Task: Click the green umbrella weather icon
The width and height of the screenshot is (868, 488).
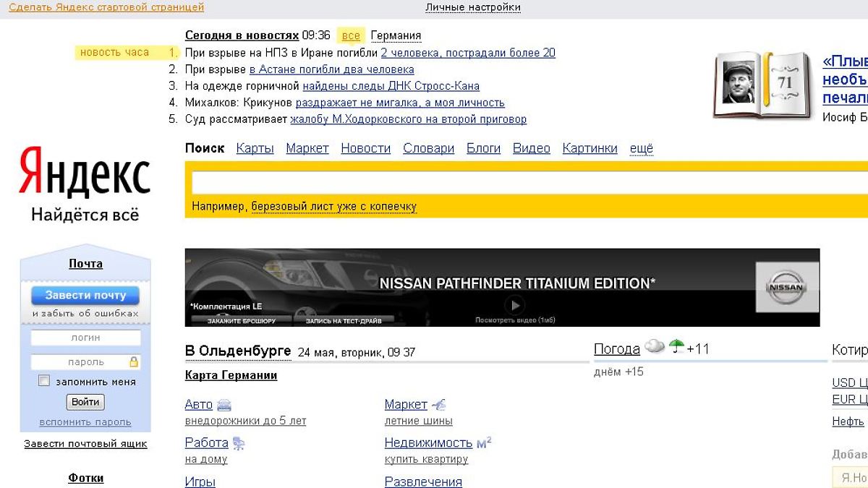Action: tap(676, 347)
